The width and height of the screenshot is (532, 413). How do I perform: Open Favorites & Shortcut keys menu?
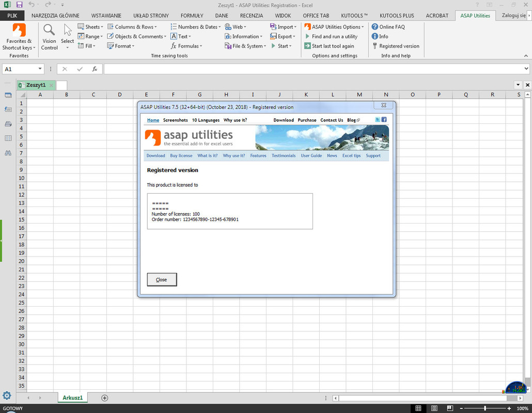19,37
